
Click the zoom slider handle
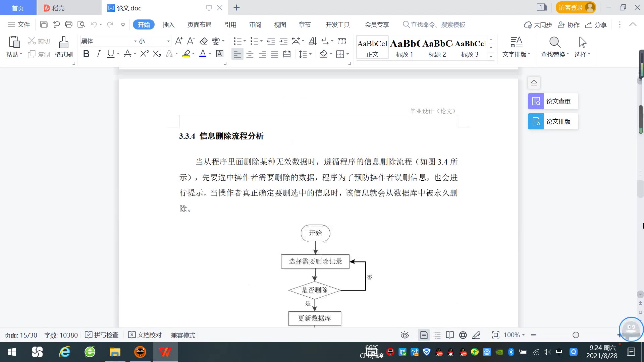coord(576,335)
